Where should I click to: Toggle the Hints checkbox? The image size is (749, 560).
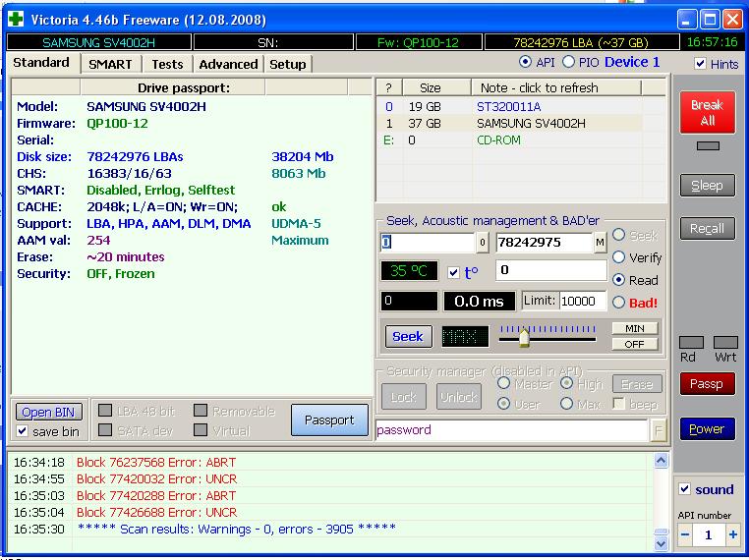pyautogui.click(x=700, y=64)
